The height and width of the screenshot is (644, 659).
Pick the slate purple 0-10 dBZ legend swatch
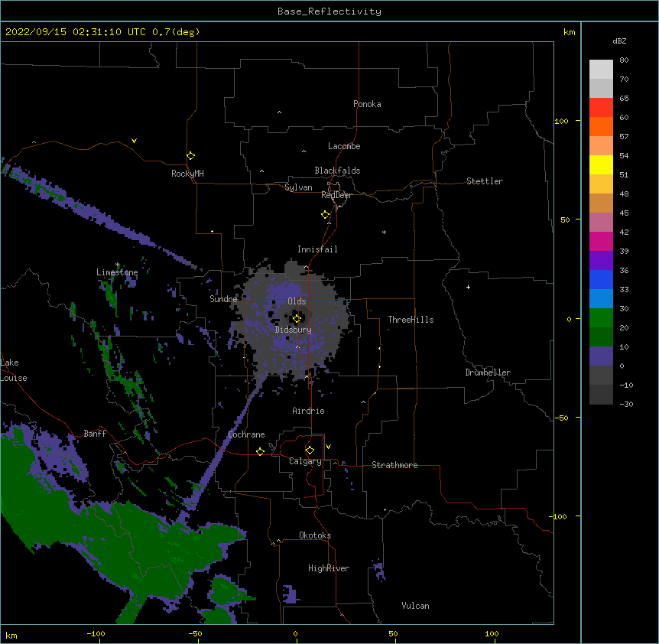tap(601, 356)
